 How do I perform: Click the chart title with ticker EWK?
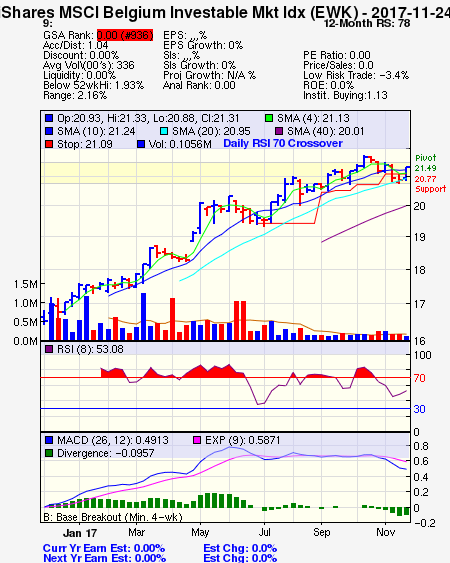click(x=225, y=13)
